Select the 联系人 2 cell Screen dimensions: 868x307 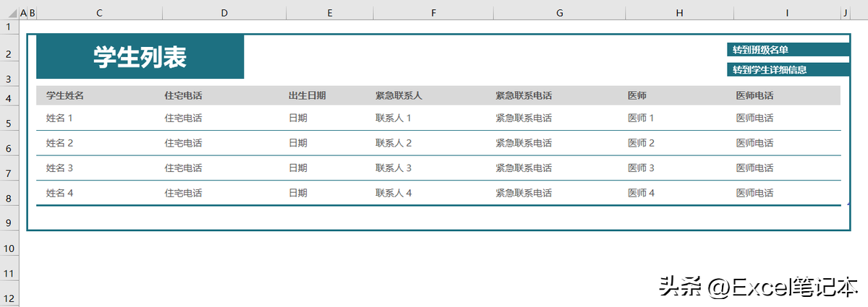click(x=433, y=143)
